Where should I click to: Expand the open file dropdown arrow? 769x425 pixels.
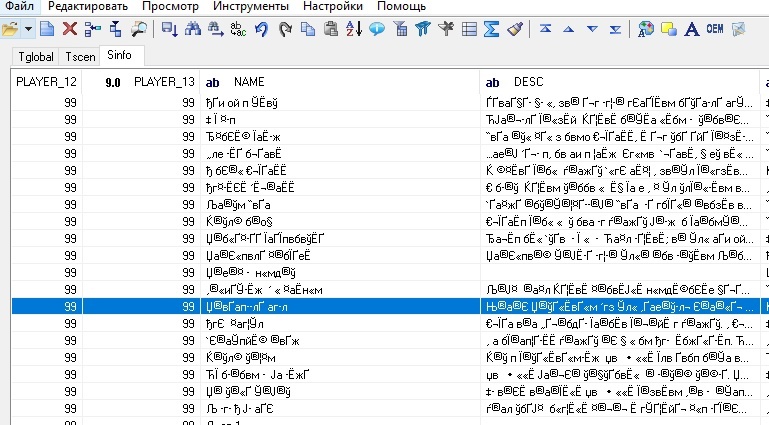point(28,29)
